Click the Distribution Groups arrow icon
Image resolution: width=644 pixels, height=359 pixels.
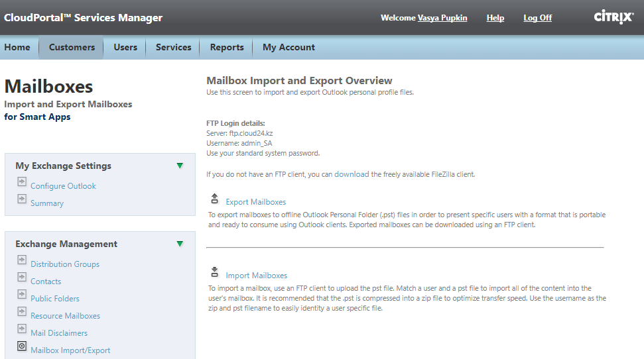click(x=22, y=260)
